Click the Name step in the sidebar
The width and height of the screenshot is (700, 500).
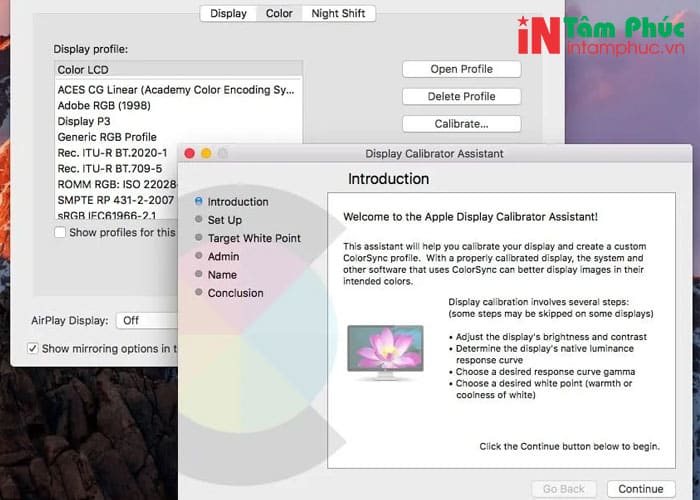click(x=222, y=275)
